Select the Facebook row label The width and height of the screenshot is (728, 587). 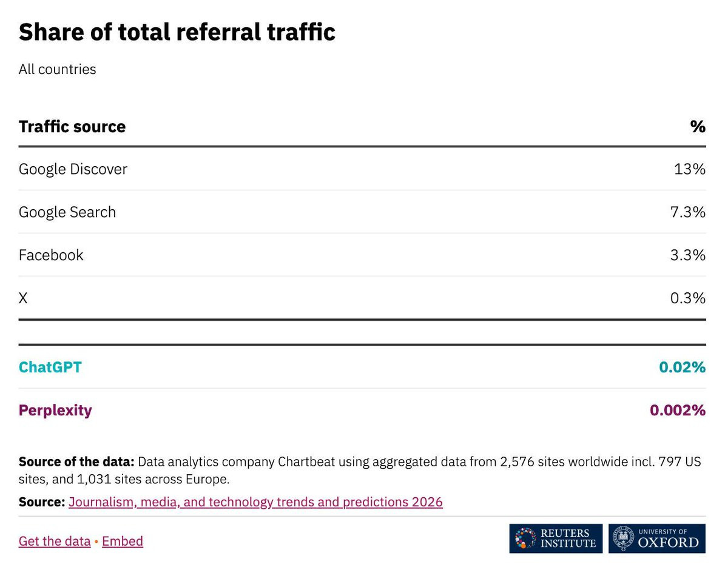pyautogui.click(x=51, y=255)
